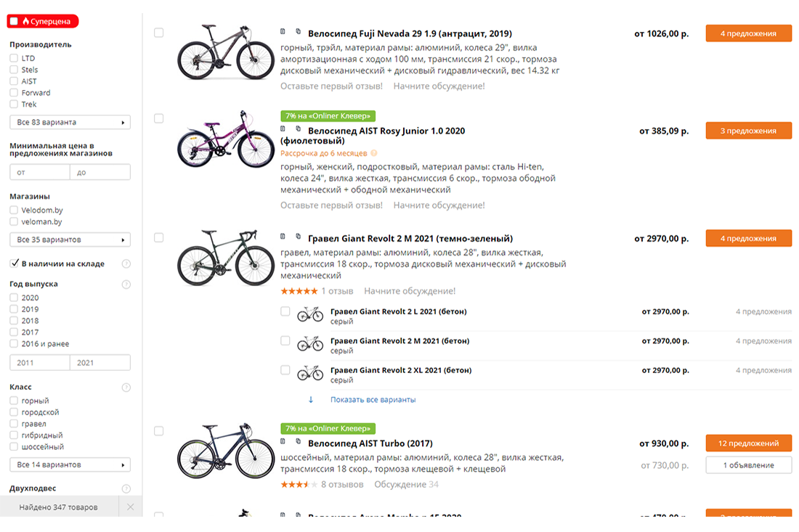799x532 pixels.
Task: Expand 'Все 83 варианта' manufacturer list
Action: [x=70, y=122]
